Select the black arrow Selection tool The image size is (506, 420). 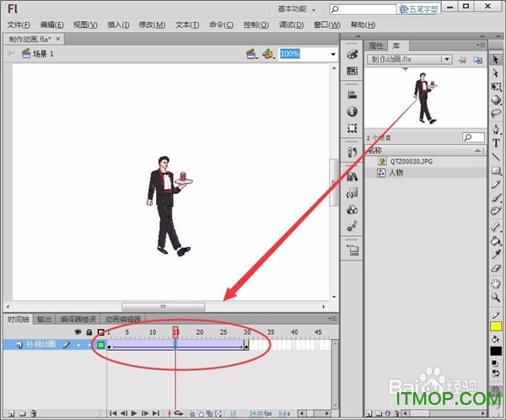[497, 57]
